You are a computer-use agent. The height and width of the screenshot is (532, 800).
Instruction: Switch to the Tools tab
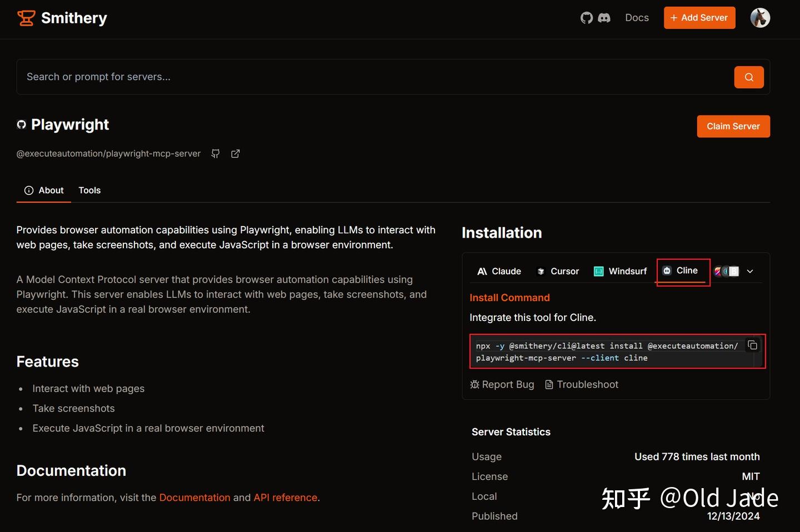click(89, 190)
